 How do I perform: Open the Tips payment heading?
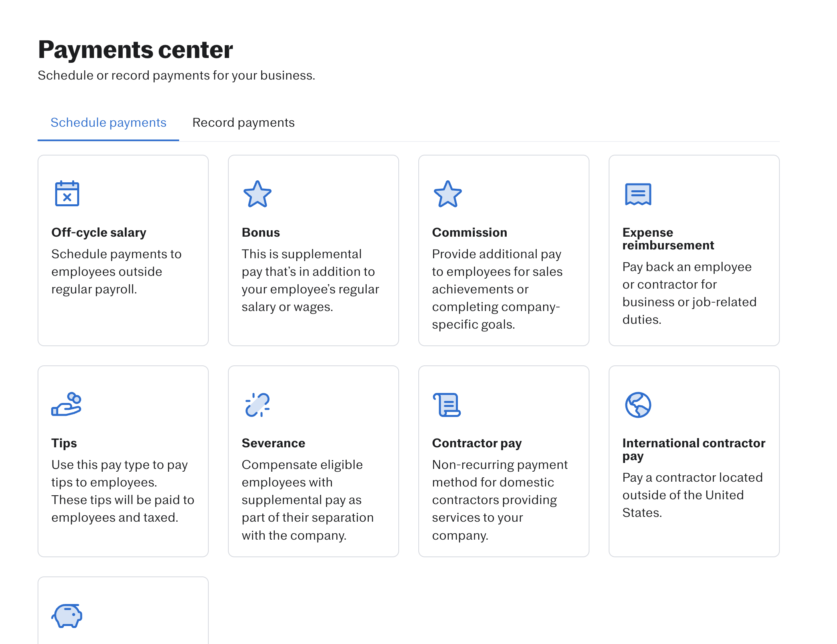coord(64,443)
